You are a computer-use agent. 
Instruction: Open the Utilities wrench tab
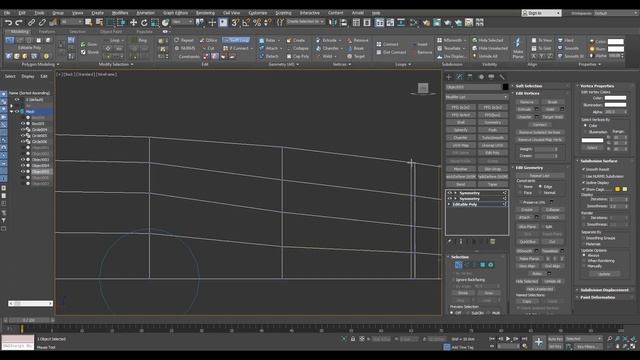[x=502, y=77]
